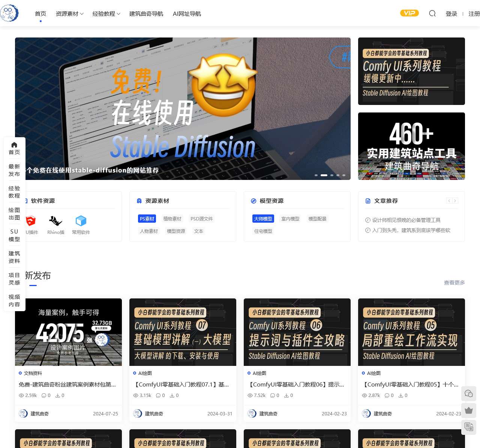The width and height of the screenshot is (480, 448).
Task: Select the 大师模型 tag in 模型资源
Action: tap(263, 219)
